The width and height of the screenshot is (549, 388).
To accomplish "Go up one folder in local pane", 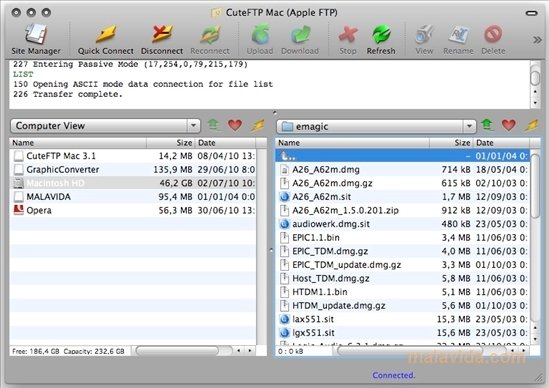I will (x=213, y=125).
